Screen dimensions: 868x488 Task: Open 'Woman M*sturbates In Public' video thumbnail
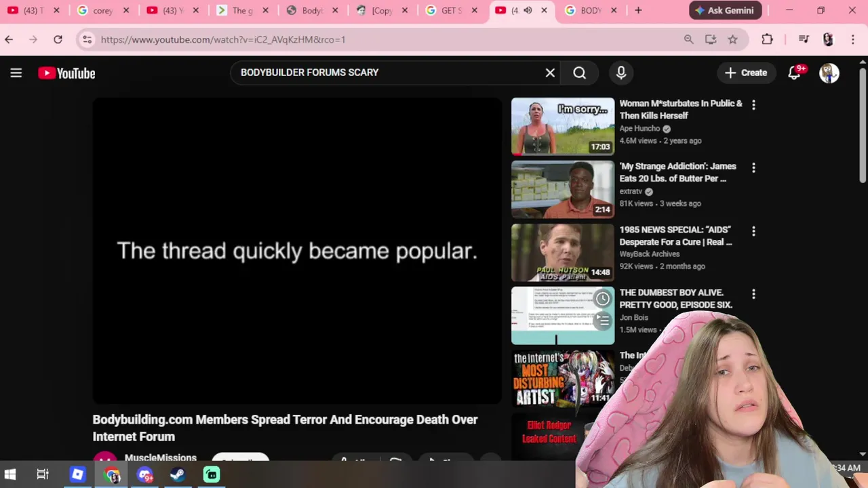(x=563, y=126)
